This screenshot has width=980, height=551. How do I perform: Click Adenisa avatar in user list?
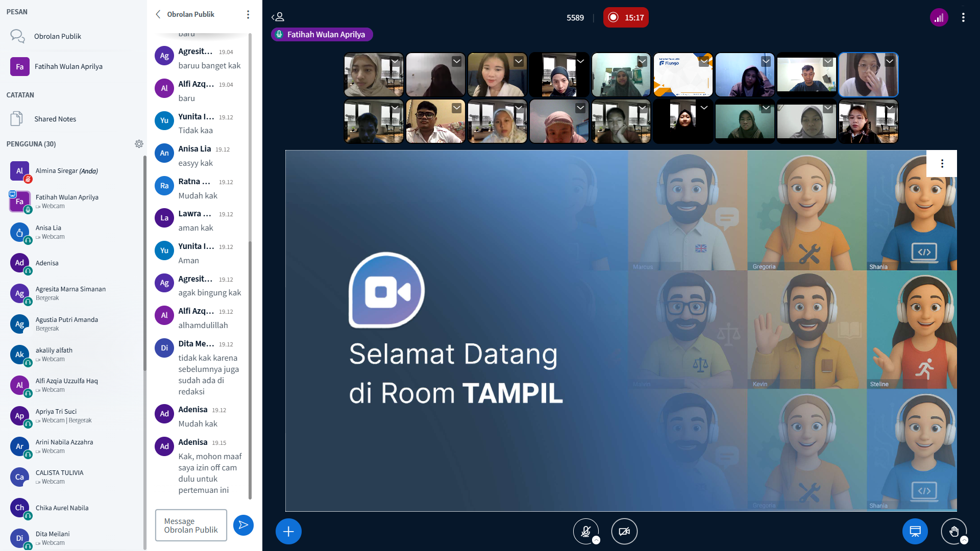pos(19,263)
